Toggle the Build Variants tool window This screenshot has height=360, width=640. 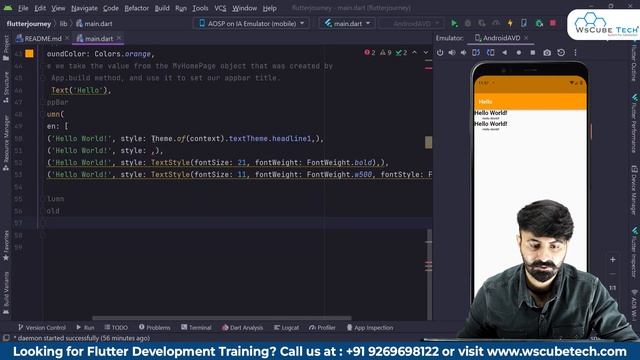point(6,293)
